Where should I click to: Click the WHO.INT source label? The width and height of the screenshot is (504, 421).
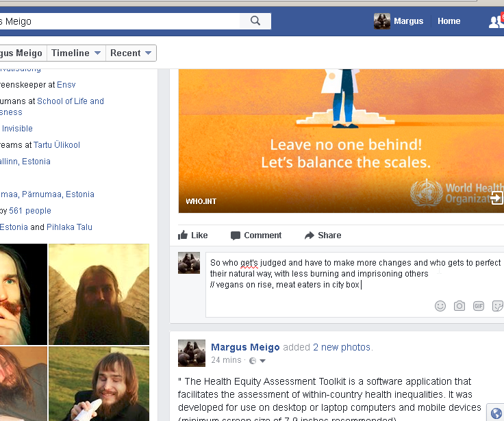coord(201,201)
